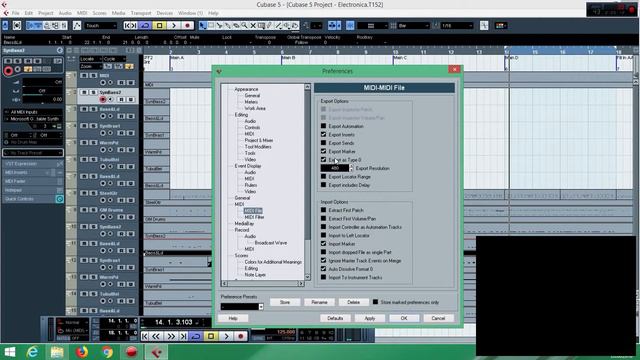The width and height of the screenshot is (640, 360).
Task: Click Record in the bottom transport panel
Action: [x=240, y=336]
